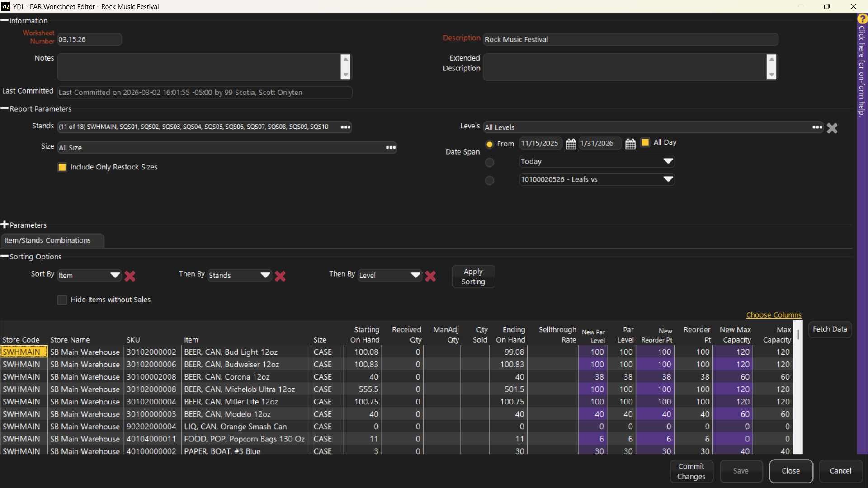Select the Today date span radio button

490,162
